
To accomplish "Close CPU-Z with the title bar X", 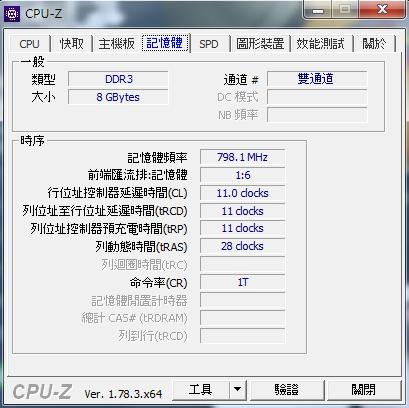I will point(383,10).
